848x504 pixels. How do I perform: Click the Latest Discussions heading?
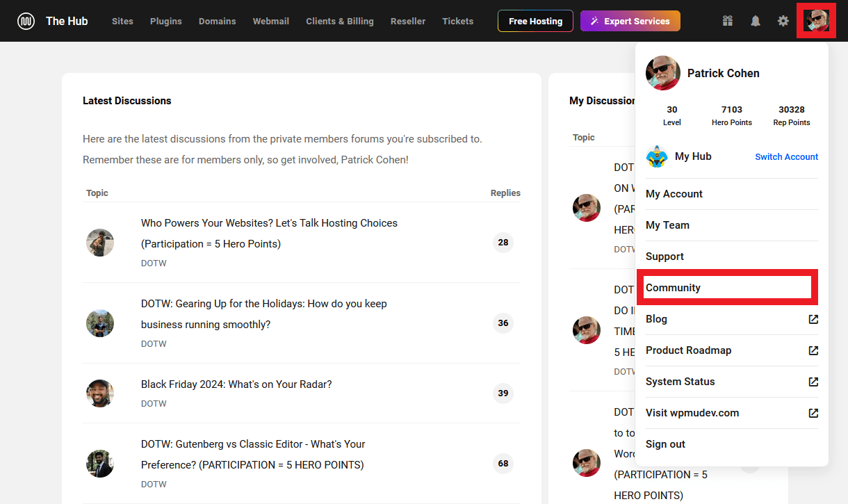click(127, 101)
